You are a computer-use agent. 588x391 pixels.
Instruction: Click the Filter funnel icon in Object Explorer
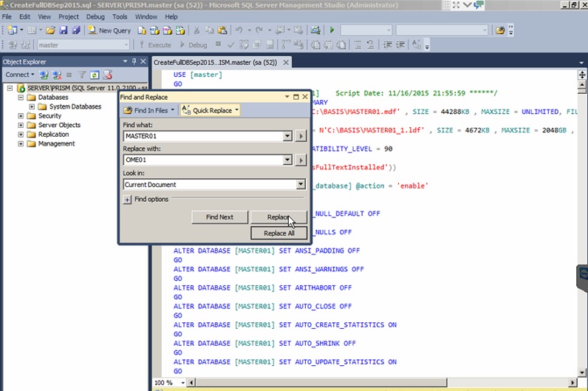click(82, 75)
